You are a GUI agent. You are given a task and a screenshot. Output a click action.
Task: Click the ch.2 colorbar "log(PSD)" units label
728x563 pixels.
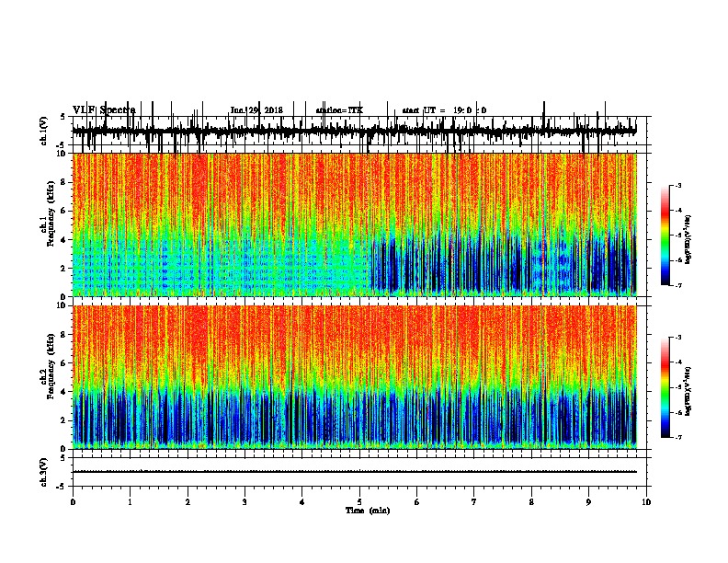point(688,391)
